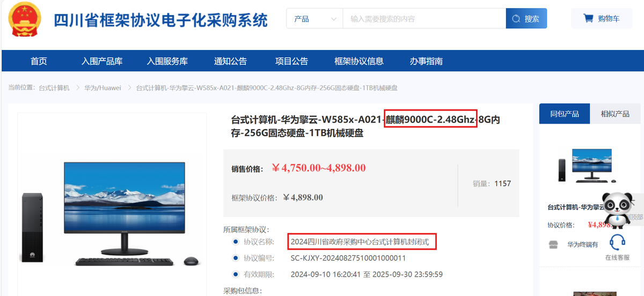Click the national emblem logo
This screenshot has height=296, width=644.
click(24, 19)
